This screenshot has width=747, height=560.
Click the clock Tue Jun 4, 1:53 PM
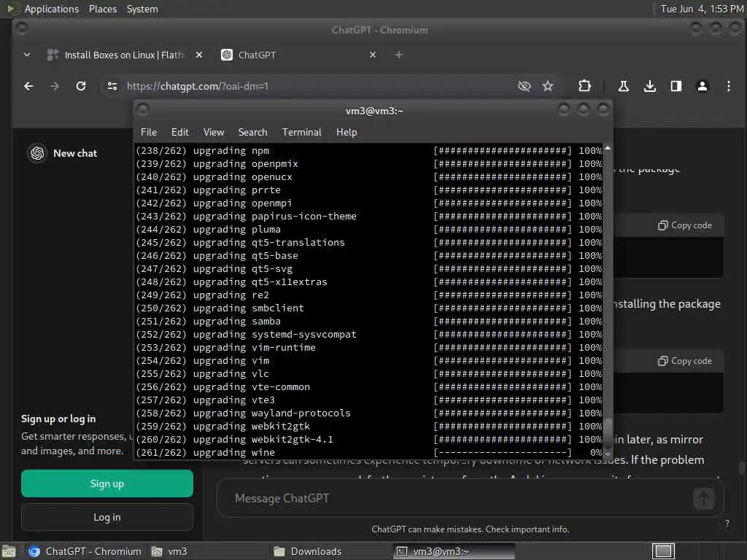pyautogui.click(x=702, y=9)
